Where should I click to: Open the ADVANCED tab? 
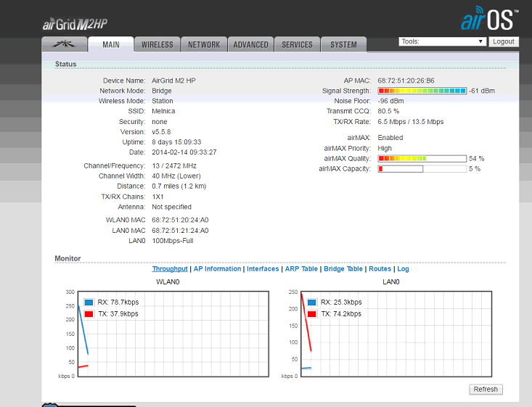click(250, 44)
